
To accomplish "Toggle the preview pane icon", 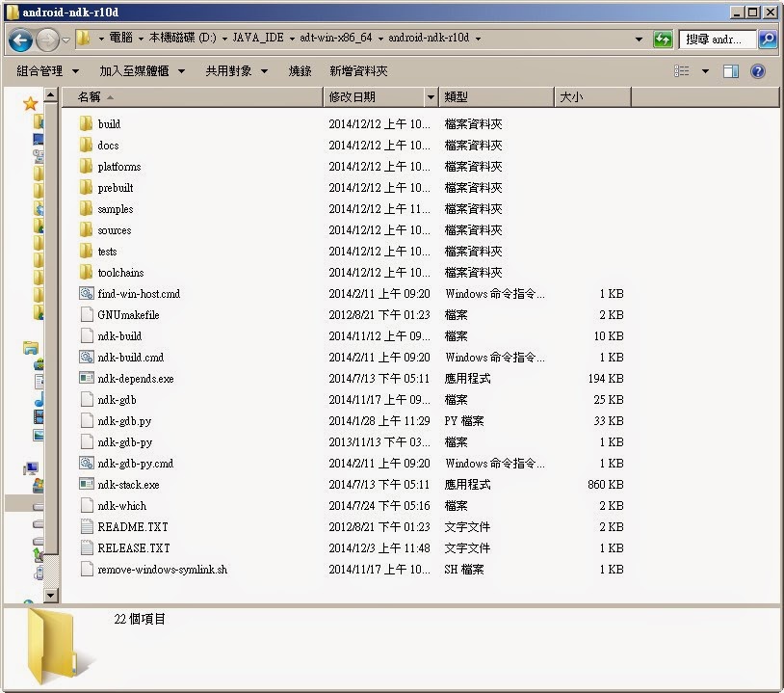I will pos(731,71).
